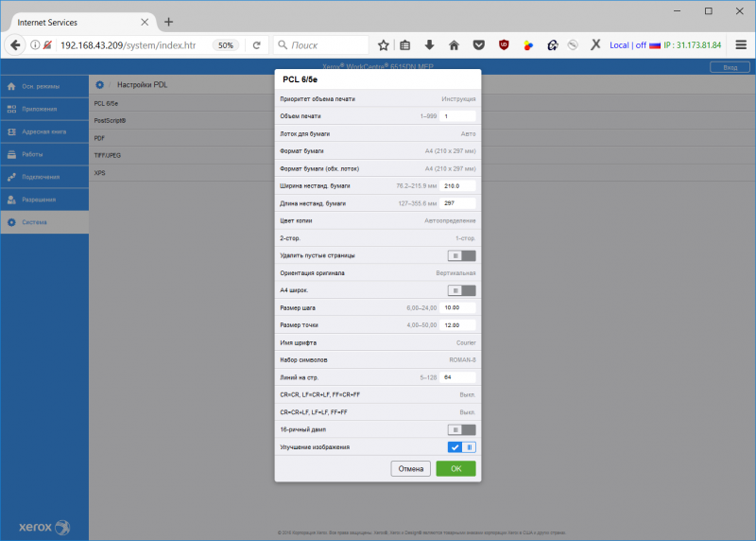The width and height of the screenshot is (756, 541).
Task: Open the Лоток для бумаги dropdown
Action: (x=377, y=133)
